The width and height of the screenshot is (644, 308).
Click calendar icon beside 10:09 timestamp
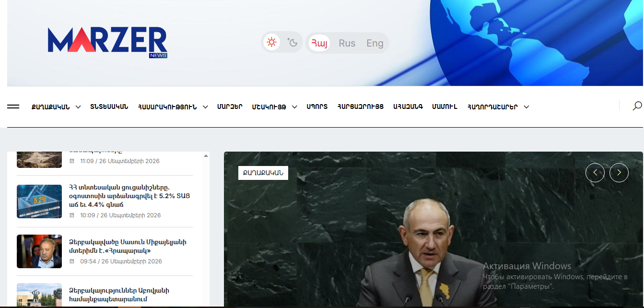point(72,215)
